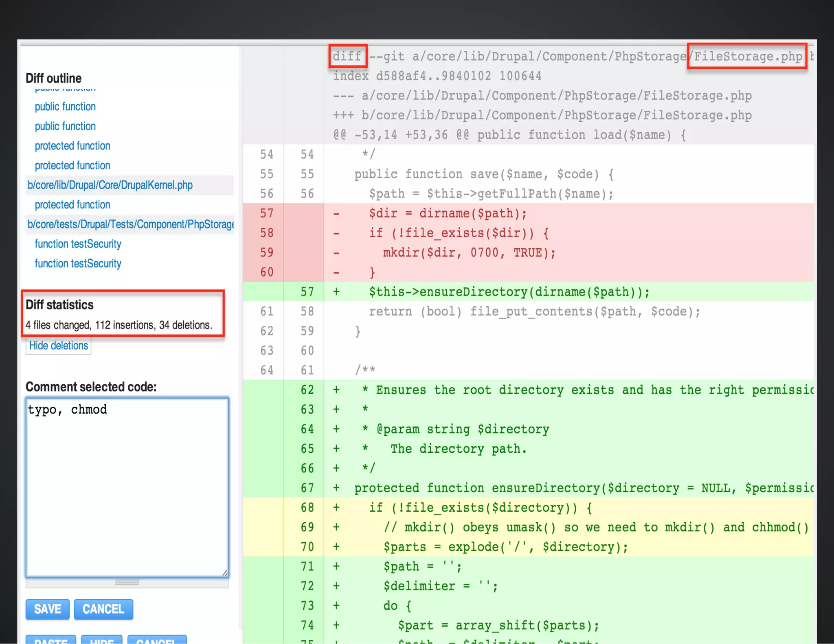Screen dimensions: 834x644
Task: Select added line with ensureDirectory(dirname($path))
Action: 509,292
